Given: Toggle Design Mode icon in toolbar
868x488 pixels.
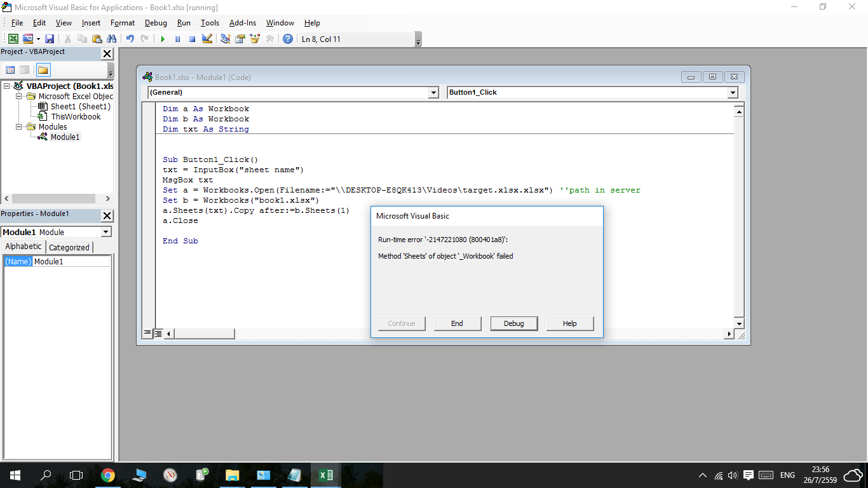Looking at the screenshot, I should click(207, 39).
